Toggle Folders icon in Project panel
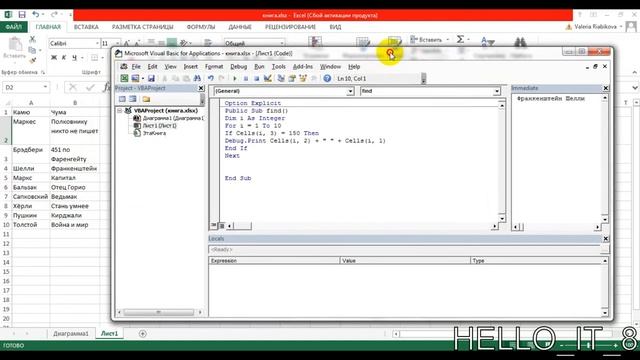 pos(146,99)
